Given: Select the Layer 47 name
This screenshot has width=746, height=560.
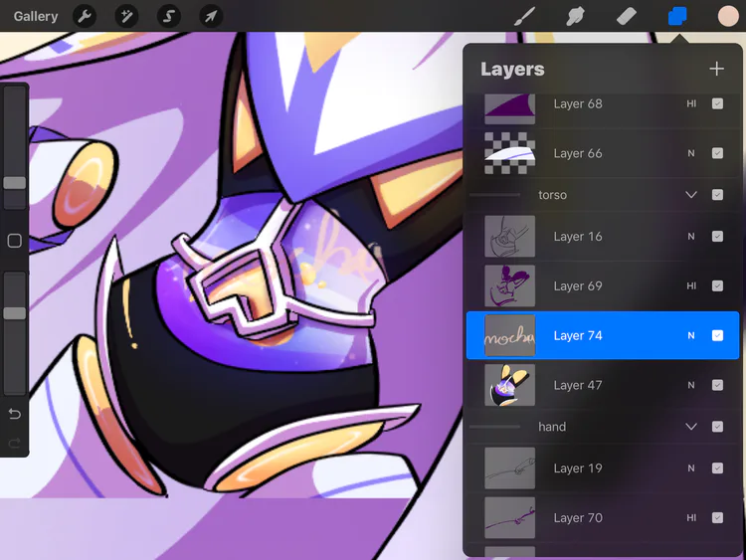Looking at the screenshot, I should 578,385.
